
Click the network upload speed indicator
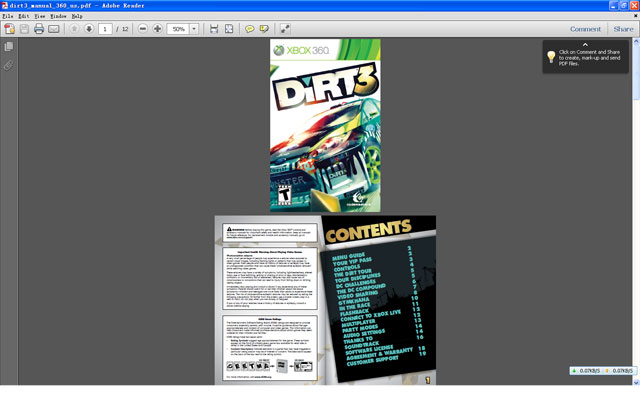tap(618, 371)
